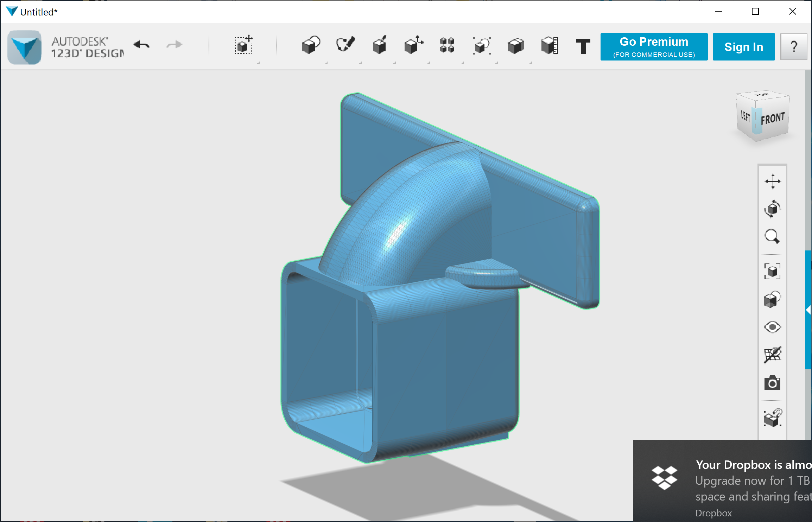
Task: Toggle the grid visibility icon
Action: pyautogui.click(x=772, y=355)
